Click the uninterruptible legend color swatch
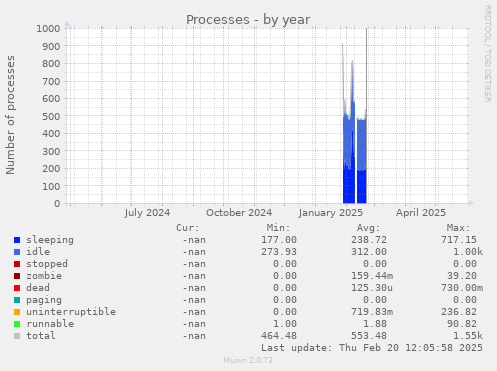 point(17,312)
